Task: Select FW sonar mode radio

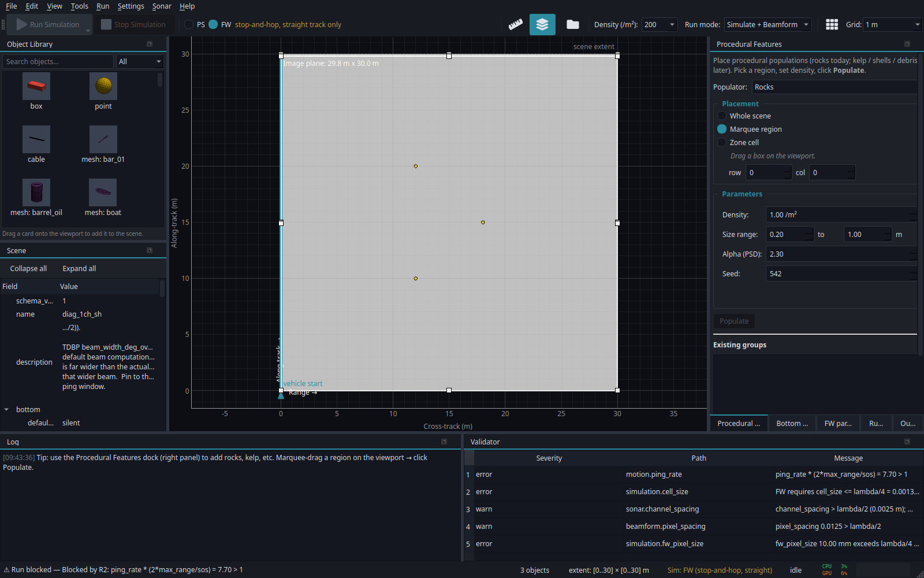Action: pyautogui.click(x=213, y=24)
